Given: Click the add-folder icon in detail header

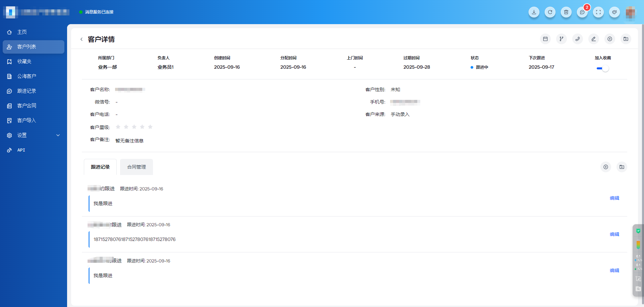Looking at the screenshot, I should [x=626, y=39].
